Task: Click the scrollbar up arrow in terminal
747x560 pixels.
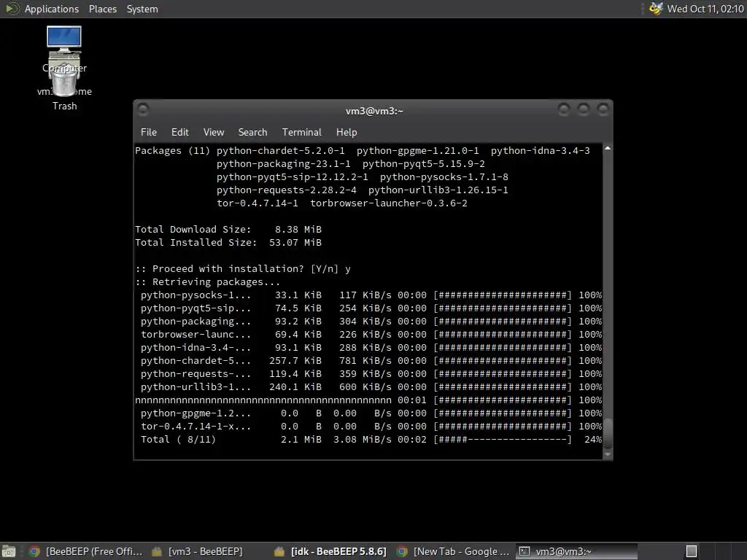Action: (608, 149)
